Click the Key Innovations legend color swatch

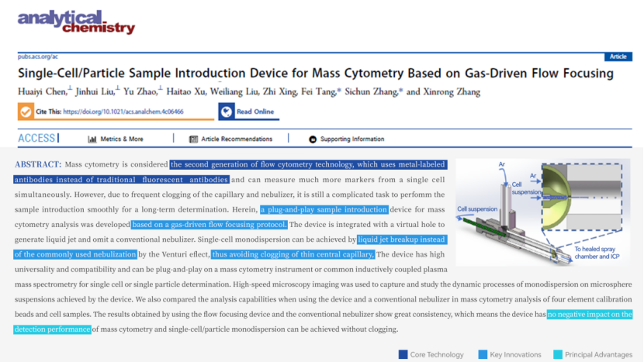click(x=483, y=354)
